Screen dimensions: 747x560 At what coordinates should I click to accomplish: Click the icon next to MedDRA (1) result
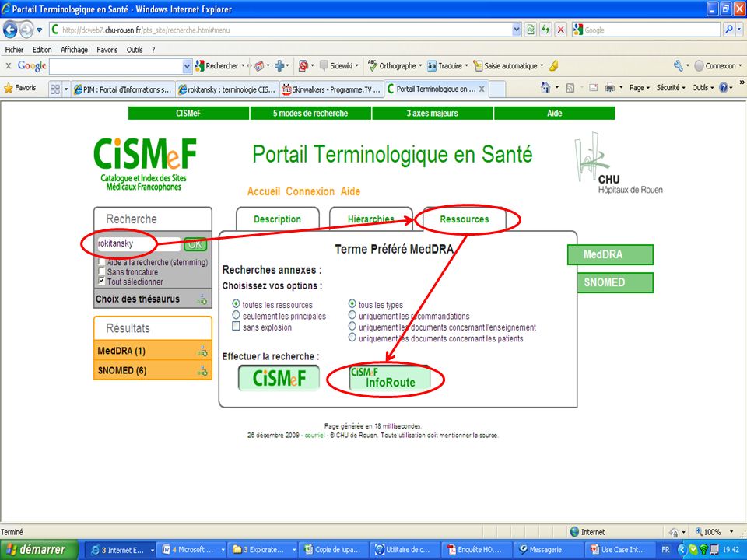pos(202,352)
